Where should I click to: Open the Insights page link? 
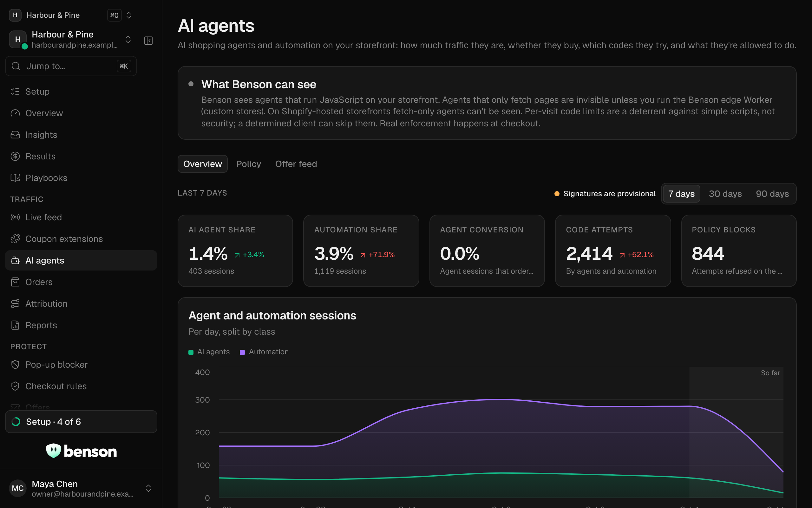tap(81, 135)
